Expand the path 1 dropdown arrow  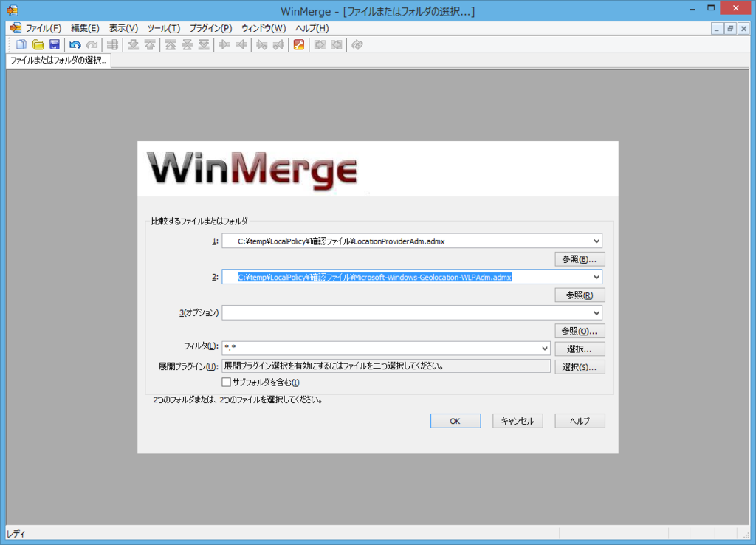point(597,241)
